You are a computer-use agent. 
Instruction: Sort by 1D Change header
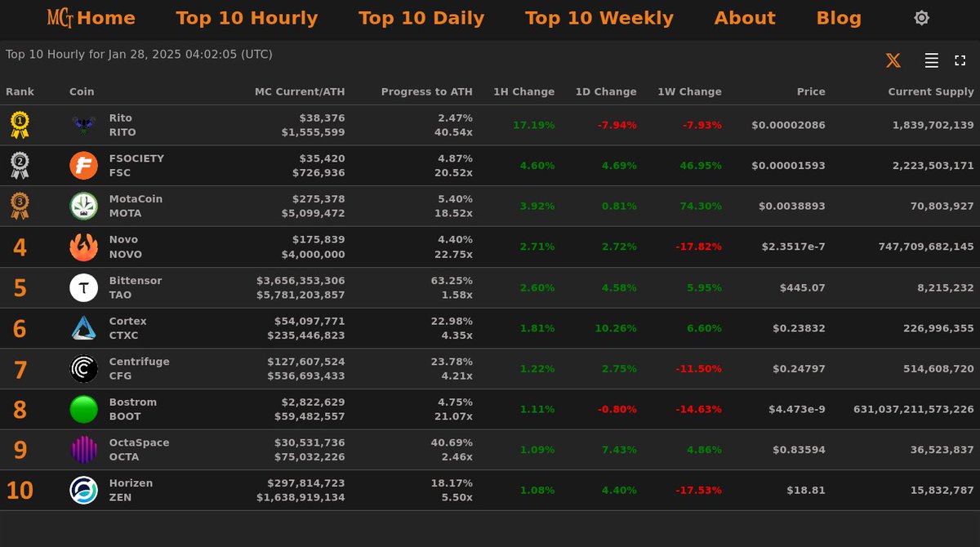click(x=606, y=92)
